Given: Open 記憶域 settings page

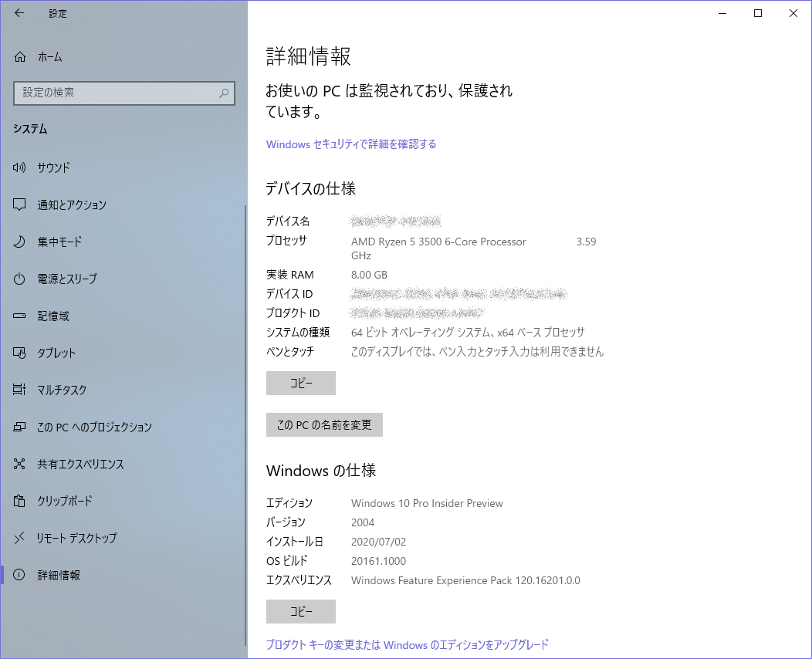Looking at the screenshot, I should 123,316.
